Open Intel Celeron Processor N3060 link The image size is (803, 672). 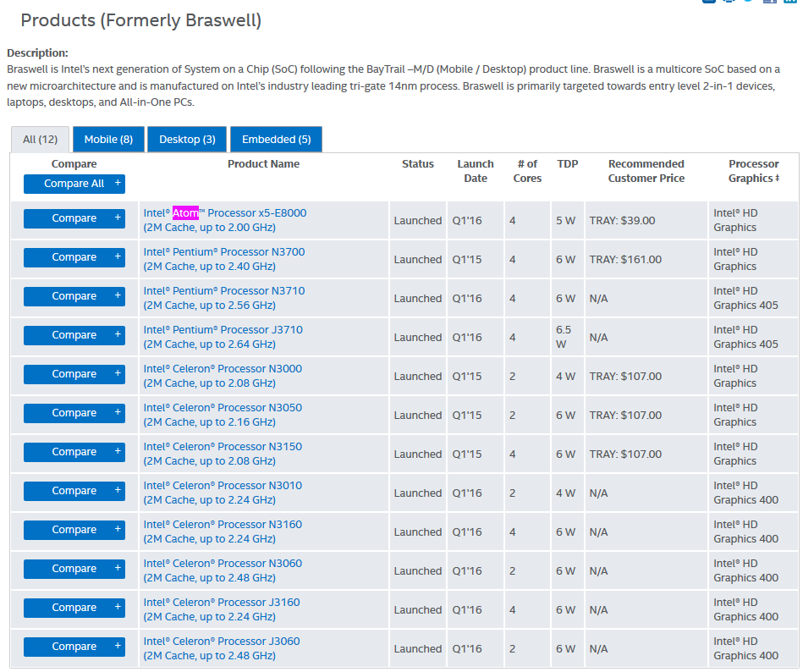point(223,570)
